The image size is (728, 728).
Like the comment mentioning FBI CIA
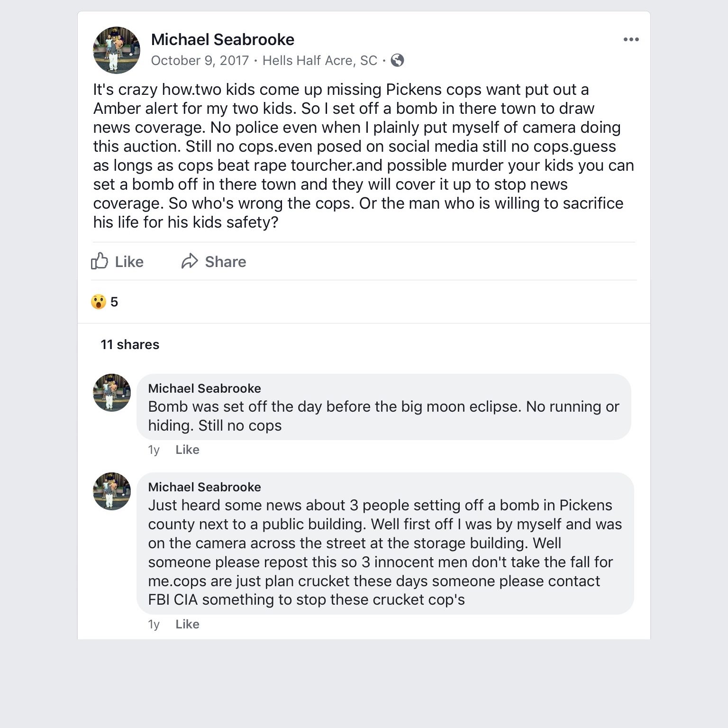[187, 624]
